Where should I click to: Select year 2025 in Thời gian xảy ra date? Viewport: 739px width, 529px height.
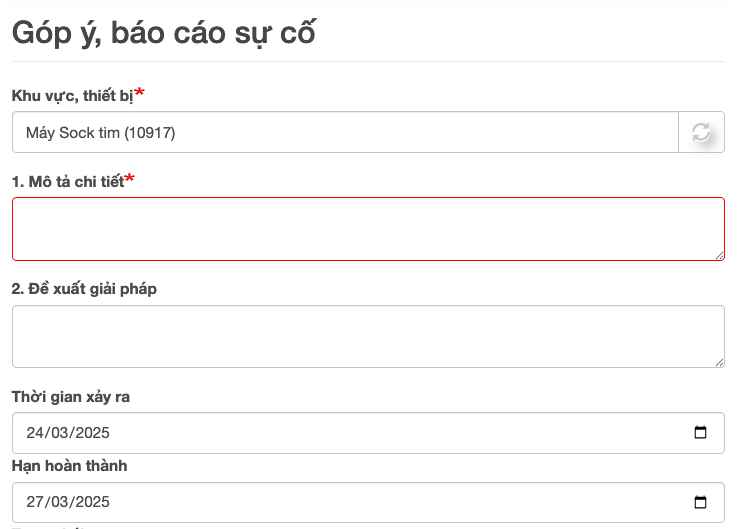point(90,433)
